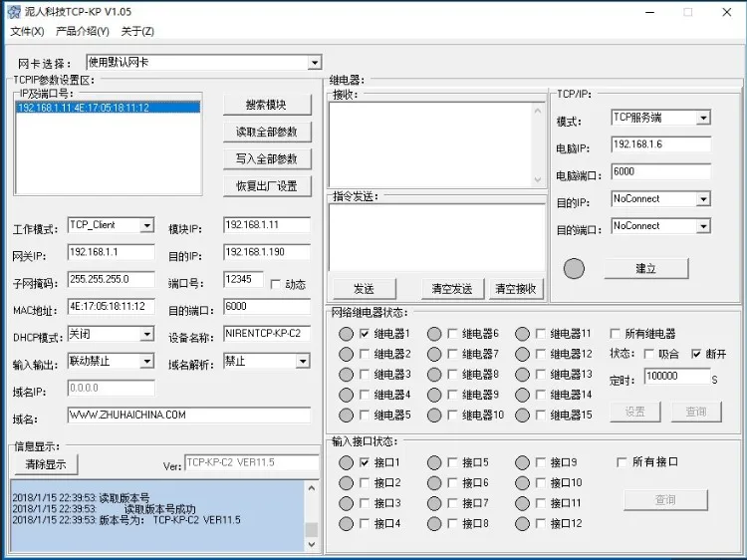Image resolution: width=747 pixels, height=560 pixels.
Task: Click the 继电器15 status indicator light
Action: tap(522, 416)
